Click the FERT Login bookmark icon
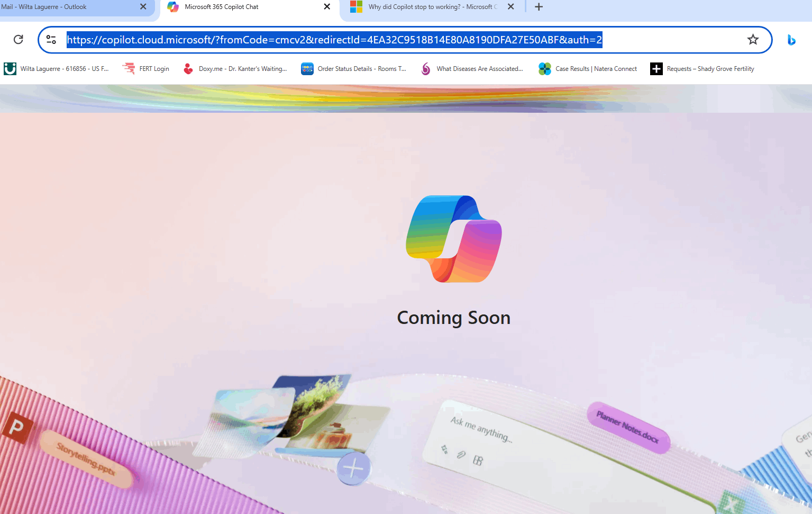Image resolution: width=812 pixels, height=514 pixels. pos(129,69)
